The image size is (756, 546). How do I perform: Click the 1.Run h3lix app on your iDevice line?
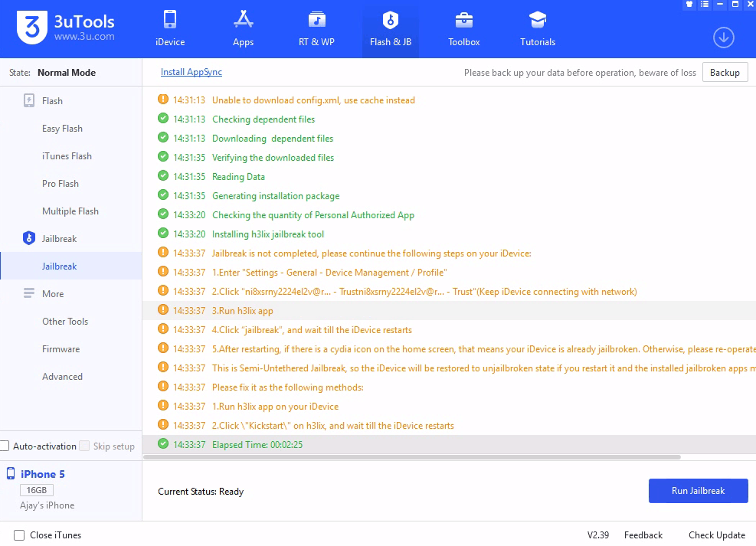275,407
